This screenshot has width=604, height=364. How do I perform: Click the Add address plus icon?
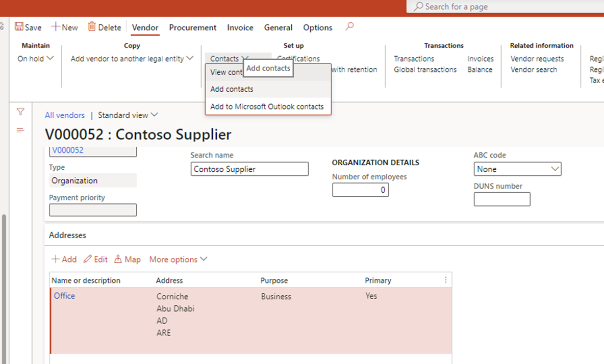[x=55, y=259]
